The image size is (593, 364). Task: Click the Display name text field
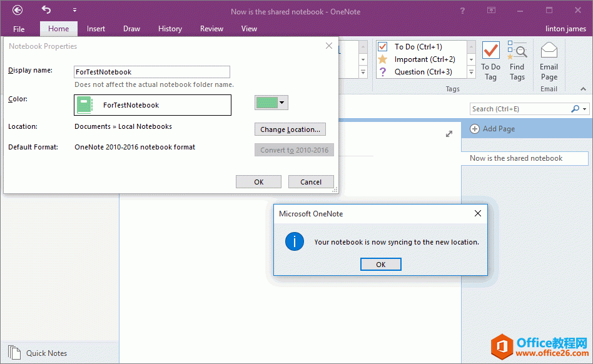[x=152, y=72]
